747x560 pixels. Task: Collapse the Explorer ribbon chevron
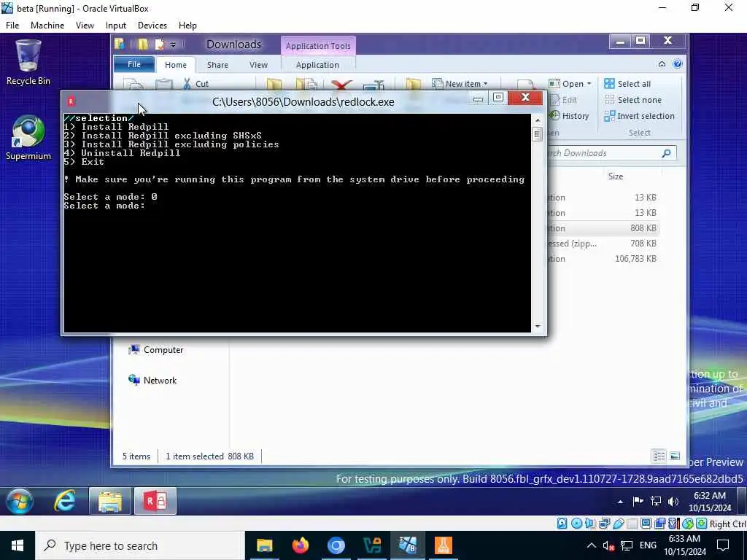[662, 64]
